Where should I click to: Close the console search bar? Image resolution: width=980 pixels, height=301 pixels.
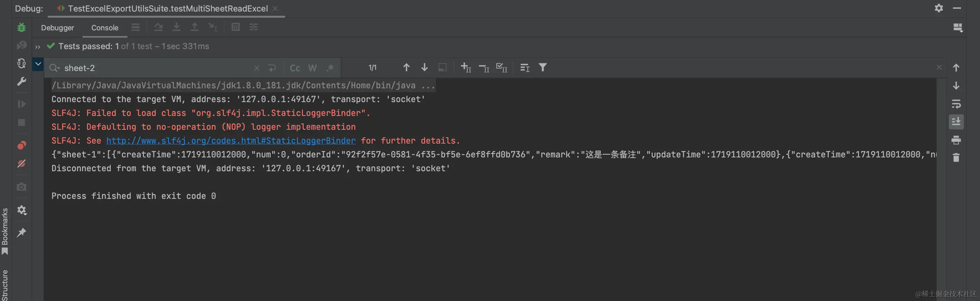tap(939, 68)
